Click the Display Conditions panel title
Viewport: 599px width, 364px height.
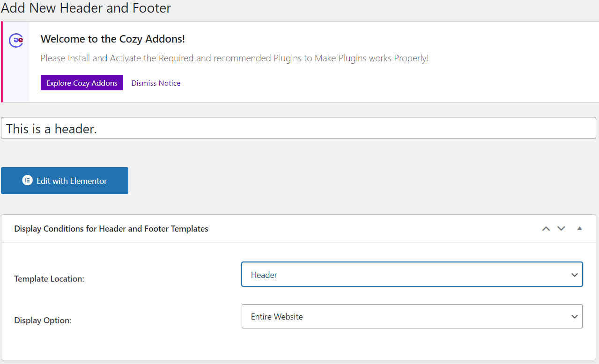(x=111, y=229)
